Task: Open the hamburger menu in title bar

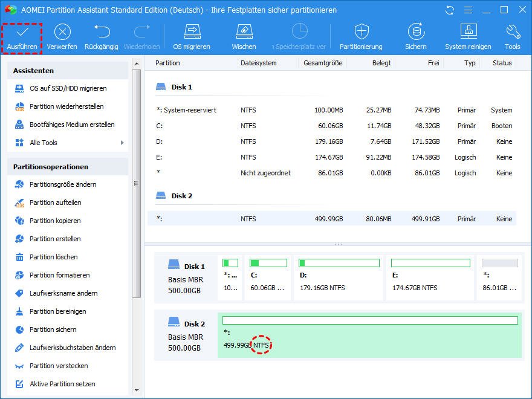Action: (467, 10)
